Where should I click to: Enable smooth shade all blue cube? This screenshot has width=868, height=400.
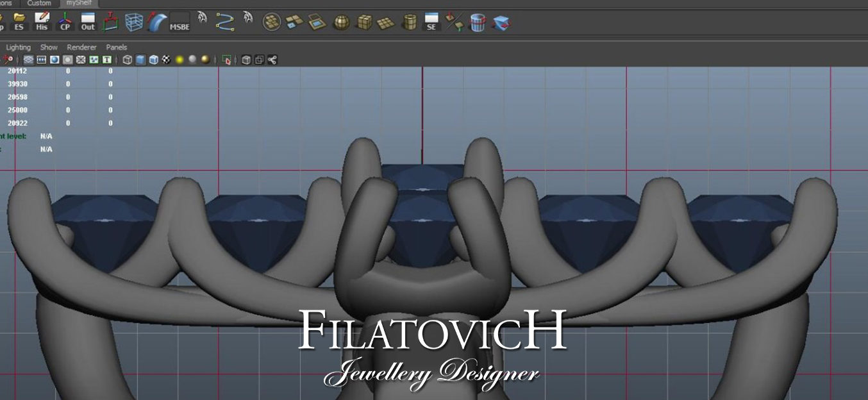tap(140, 60)
